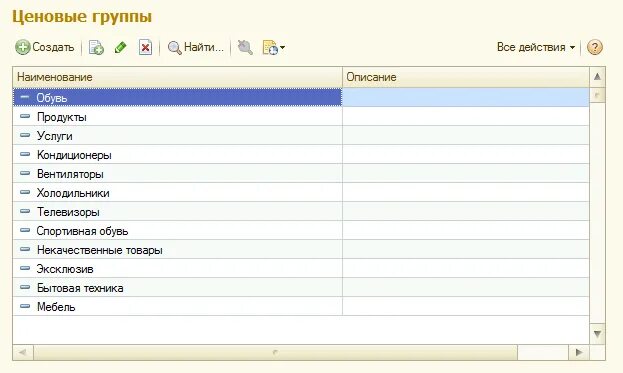Click the red X delete mark icon
The height and width of the screenshot is (373, 623).
coord(145,48)
